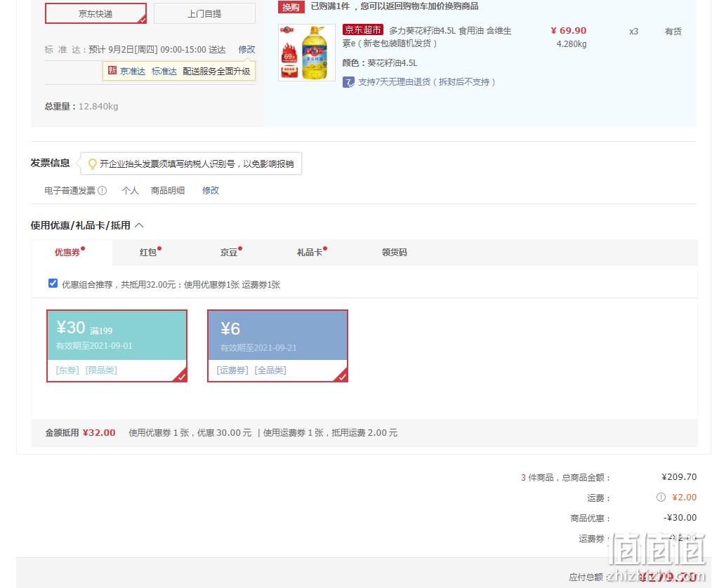Click the 新 badge icon beside 京准达

(112, 71)
